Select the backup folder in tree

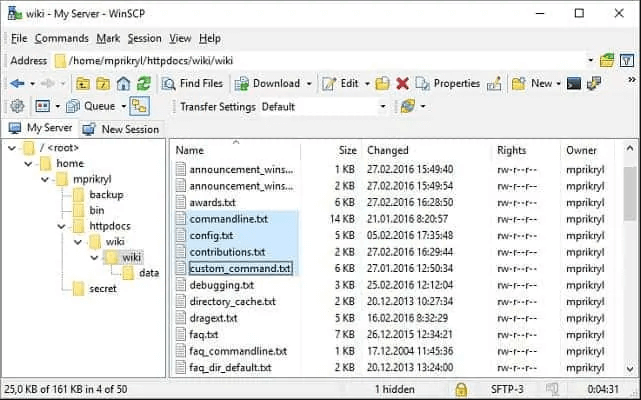(x=106, y=195)
